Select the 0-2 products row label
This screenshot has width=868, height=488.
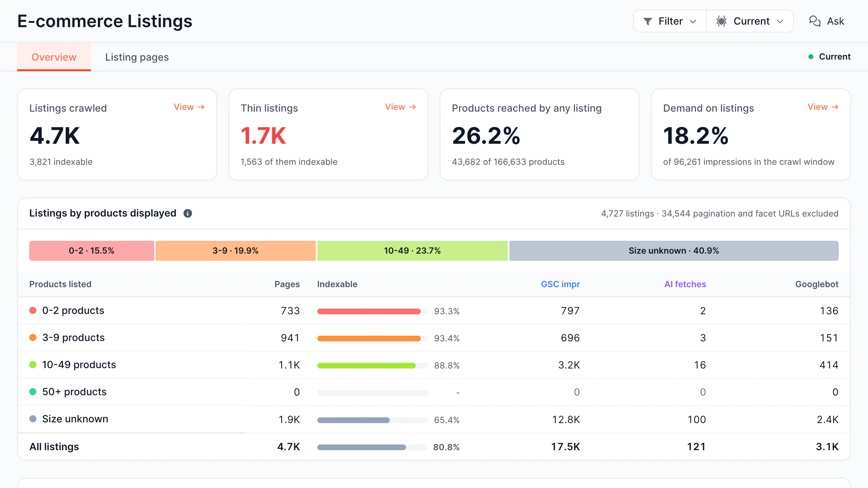pos(73,311)
